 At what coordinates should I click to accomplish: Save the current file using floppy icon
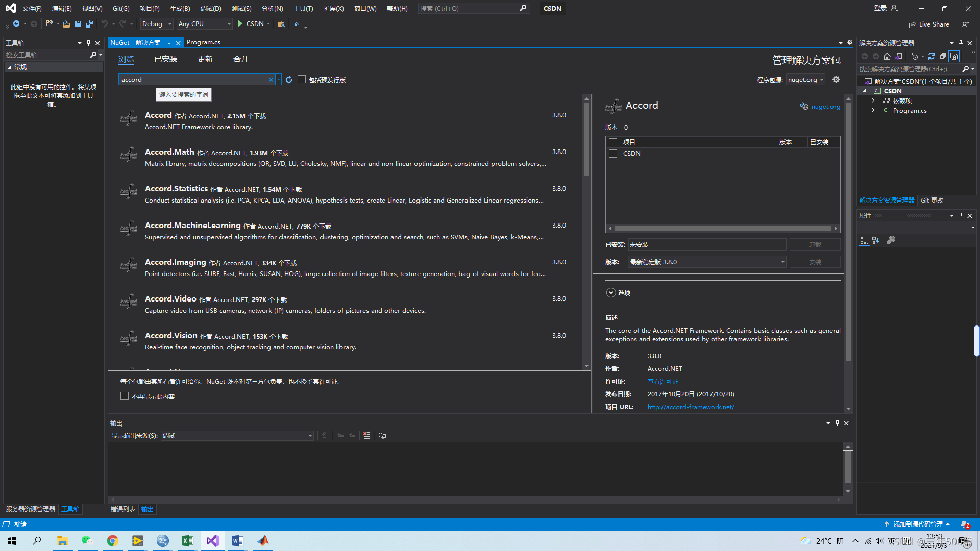[78, 24]
